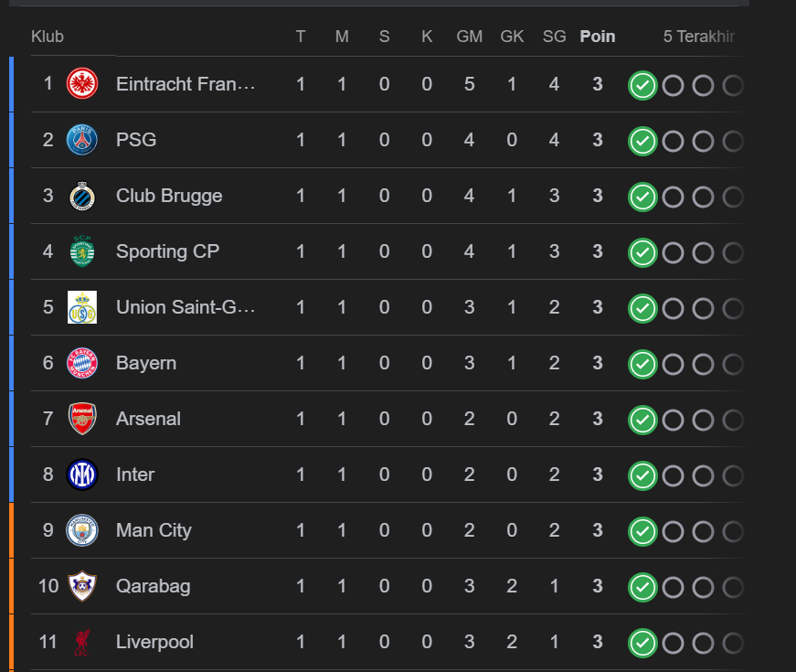
Task: Click the Inter club logo
Action: click(82, 475)
